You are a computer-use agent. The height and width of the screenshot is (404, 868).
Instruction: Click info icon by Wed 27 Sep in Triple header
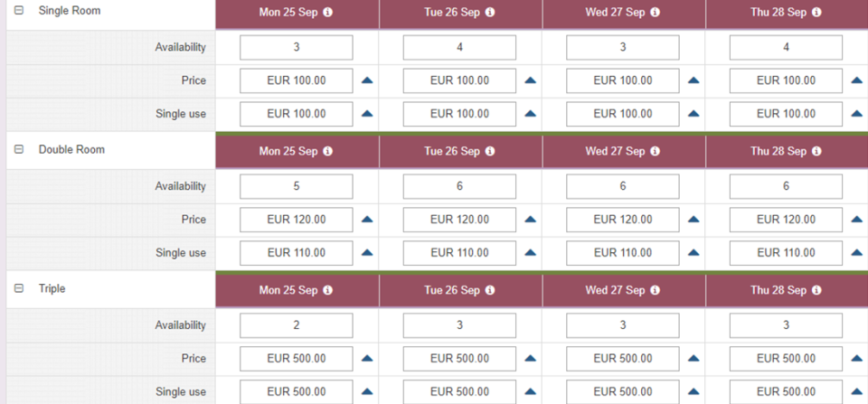tap(654, 291)
